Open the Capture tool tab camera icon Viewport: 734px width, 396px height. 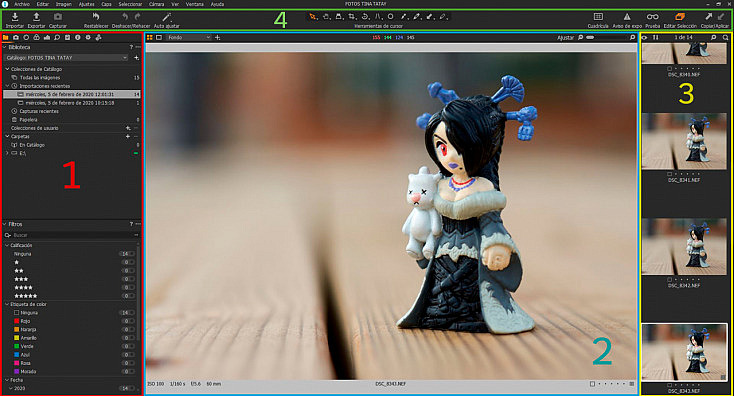[16, 37]
